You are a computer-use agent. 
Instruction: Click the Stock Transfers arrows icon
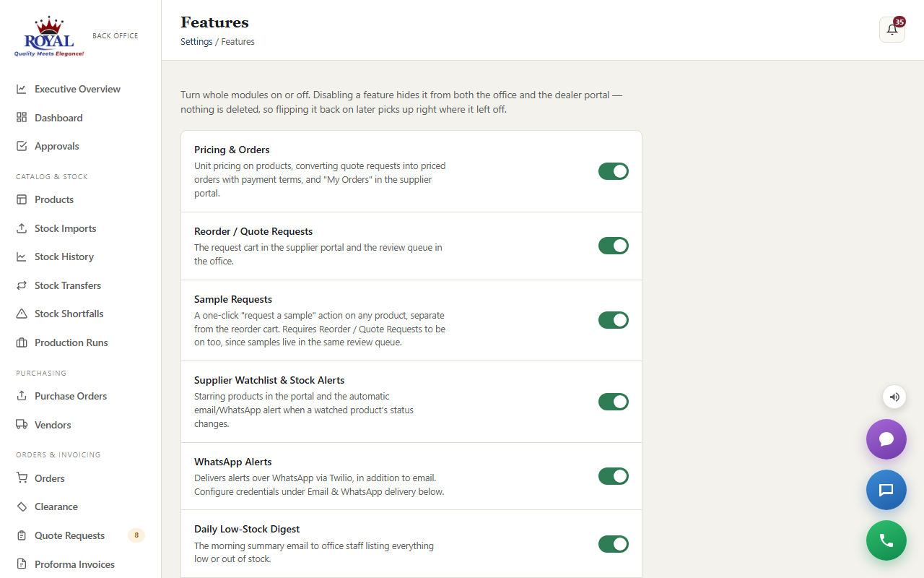tap(22, 285)
